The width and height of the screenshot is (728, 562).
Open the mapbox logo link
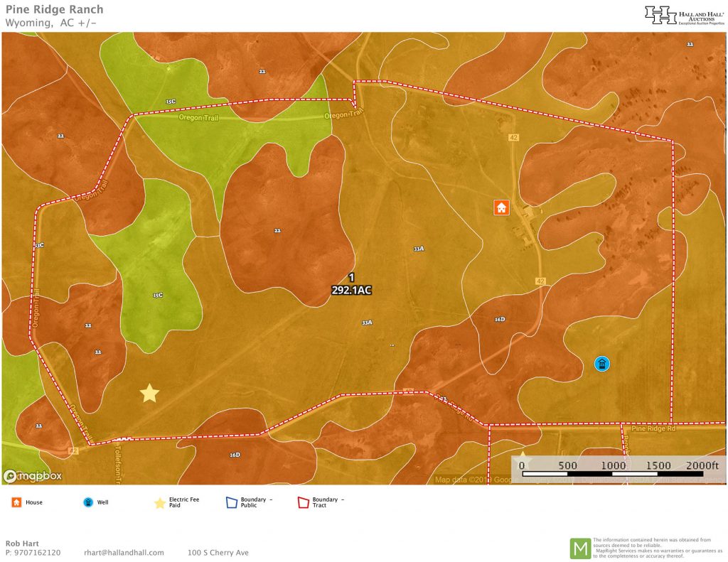pyautogui.click(x=33, y=476)
